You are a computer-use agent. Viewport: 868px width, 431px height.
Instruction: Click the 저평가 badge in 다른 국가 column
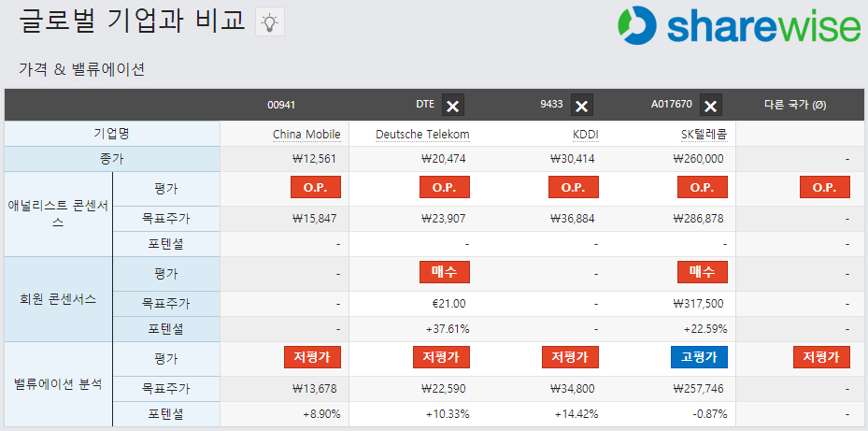click(x=821, y=357)
